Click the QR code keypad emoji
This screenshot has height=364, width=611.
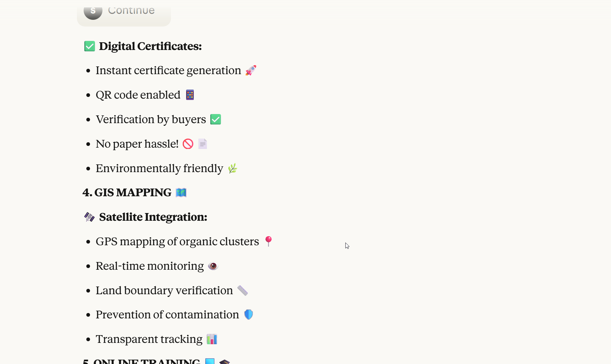[x=190, y=95]
